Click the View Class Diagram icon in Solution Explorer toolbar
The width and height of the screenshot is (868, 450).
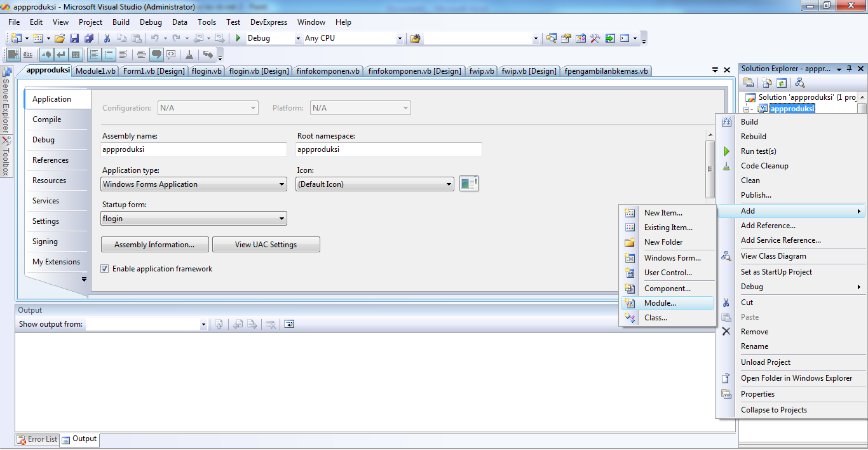(800, 83)
